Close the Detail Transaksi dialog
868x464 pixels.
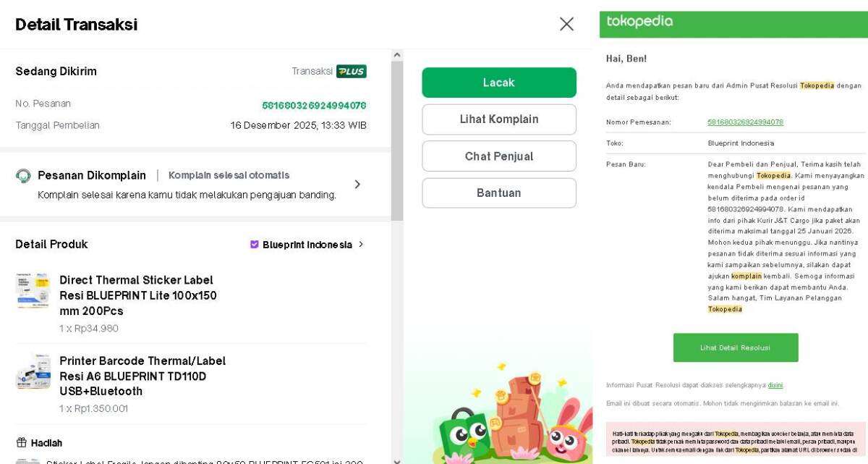pos(566,25)
